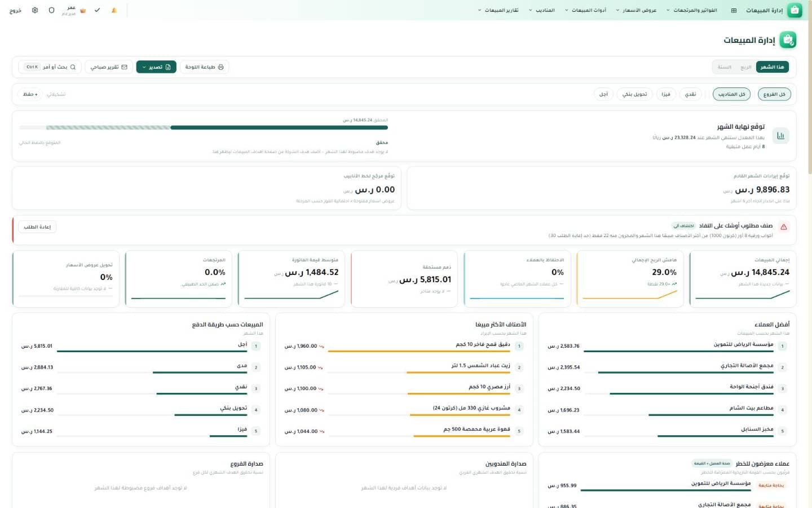Filter by تحويل بنكي payment chip
Image resolution: width=812 pixels, height=508 pixels.
pyautogui.click(x=634, y=94)
